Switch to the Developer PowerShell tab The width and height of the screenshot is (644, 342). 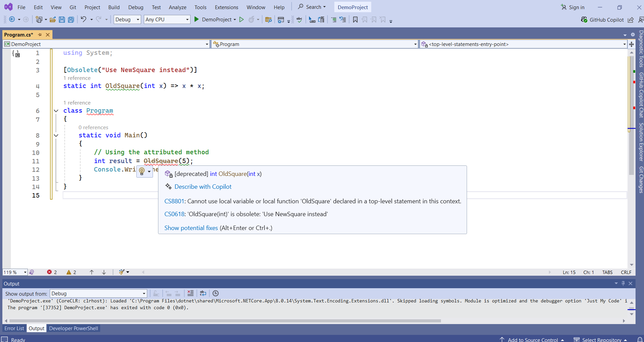click(73, 328)
